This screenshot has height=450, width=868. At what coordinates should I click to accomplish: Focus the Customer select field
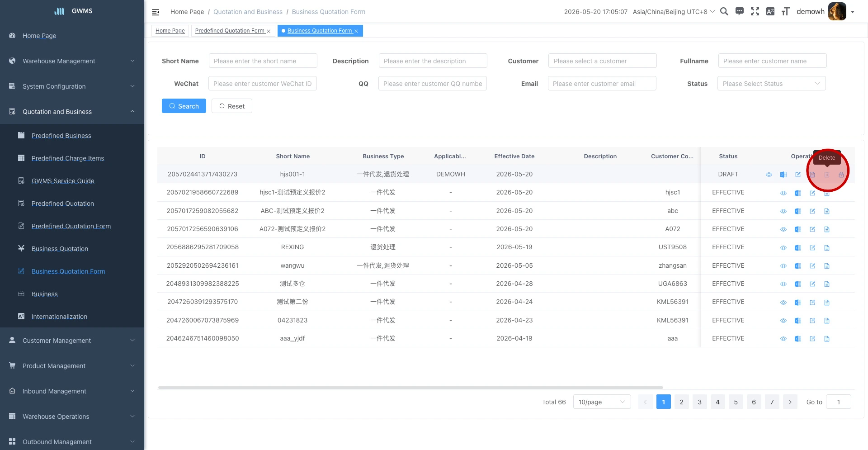[603, 61]
